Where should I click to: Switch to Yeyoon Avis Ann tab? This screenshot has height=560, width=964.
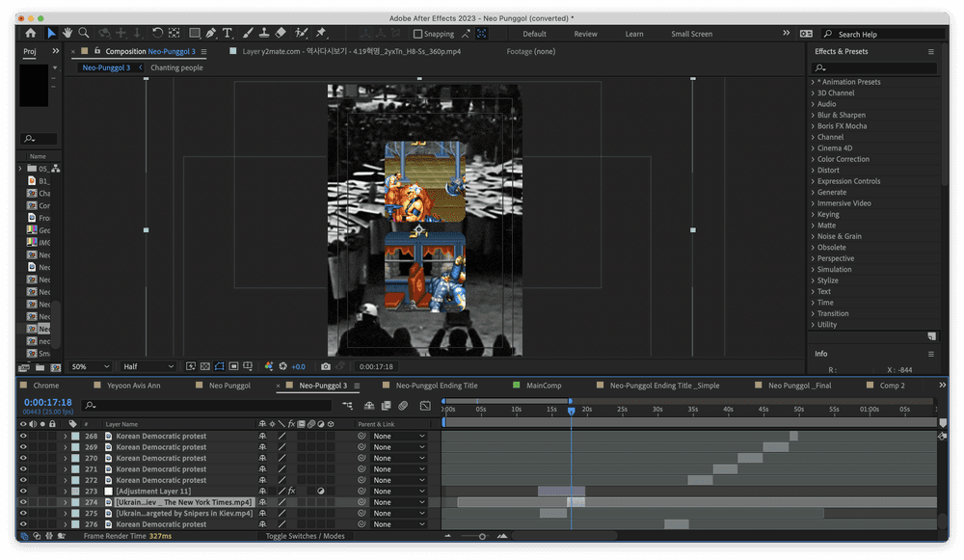[x=133, y=386]
